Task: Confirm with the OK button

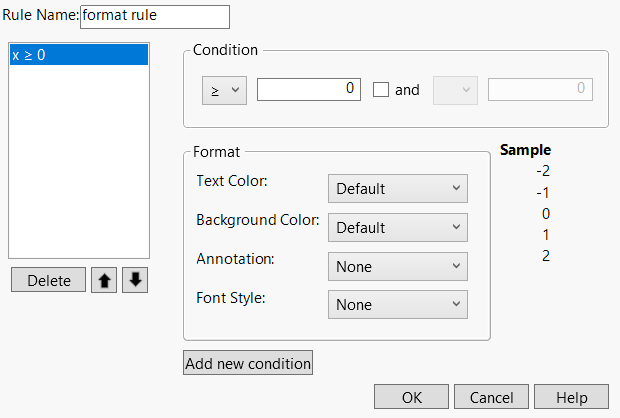Action: [411, 397]
